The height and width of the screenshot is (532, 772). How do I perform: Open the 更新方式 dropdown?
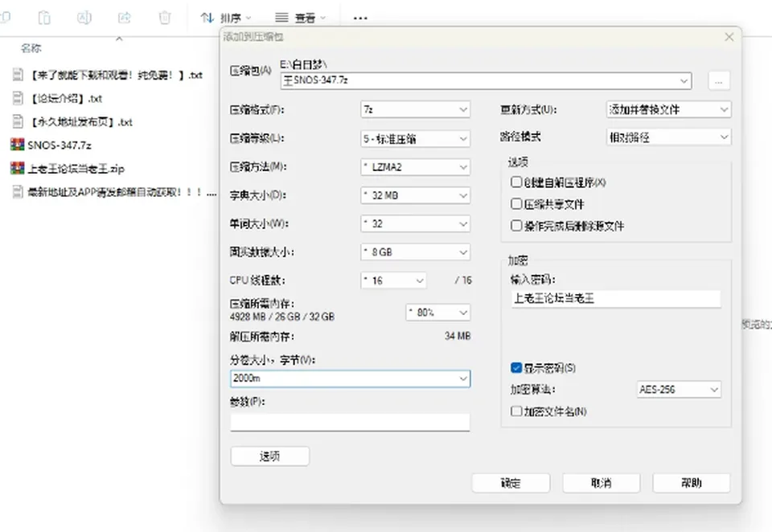click(668, 109)
